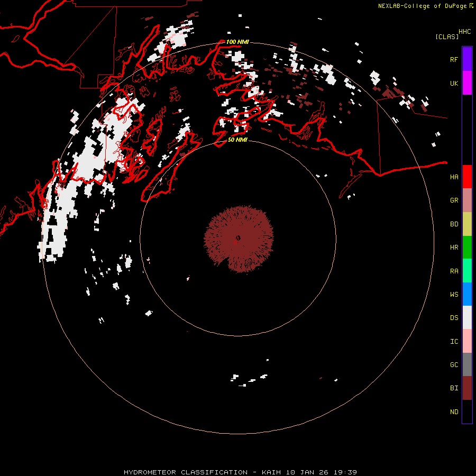Screen dimensions: 476x476
Task: Click the 50 NMI range ring label
Action: tap(237, 140)
